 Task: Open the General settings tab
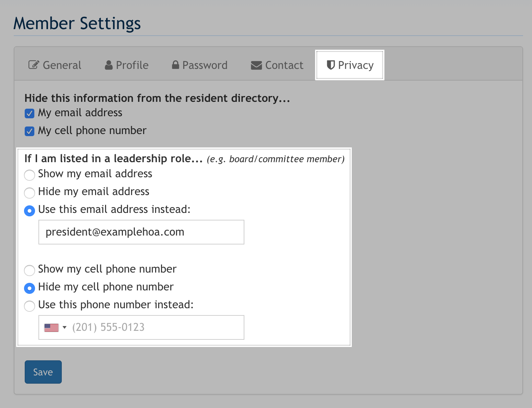[x=55, y=65]
